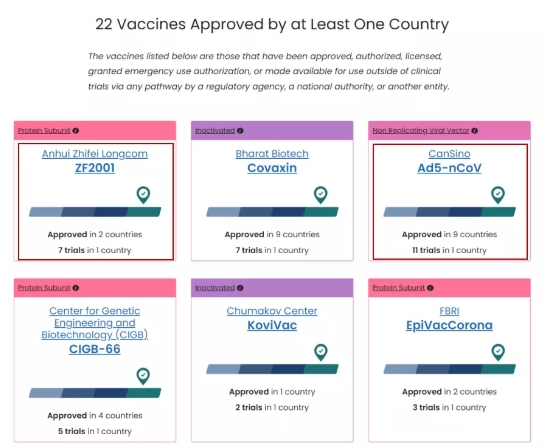Image resolution: width=546 pixels, height=448 pixels.
Task: Click info icon beside KoviVac's Inactivated label
Action: click(x=240, y=288)
